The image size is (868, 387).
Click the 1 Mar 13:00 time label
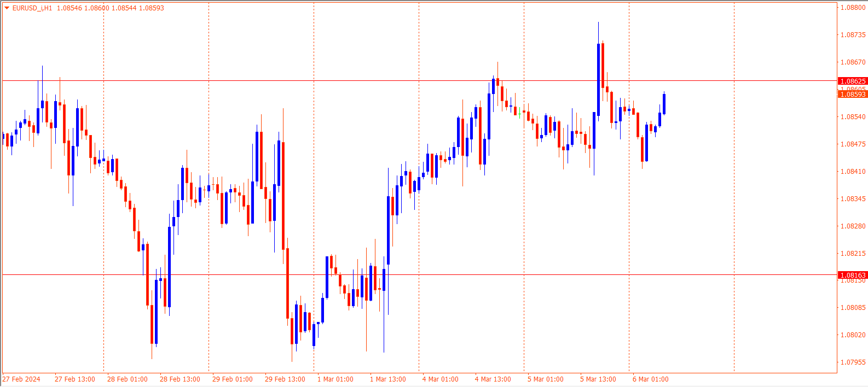(x=388, y=379)
